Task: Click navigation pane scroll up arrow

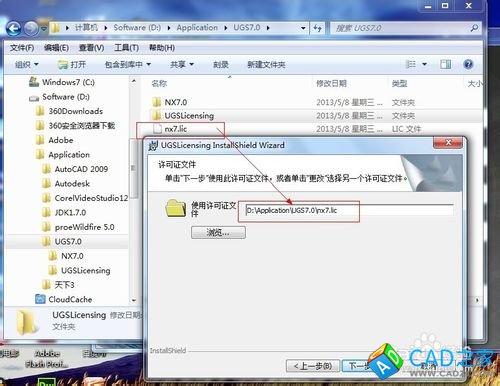Action: point(134,81)
